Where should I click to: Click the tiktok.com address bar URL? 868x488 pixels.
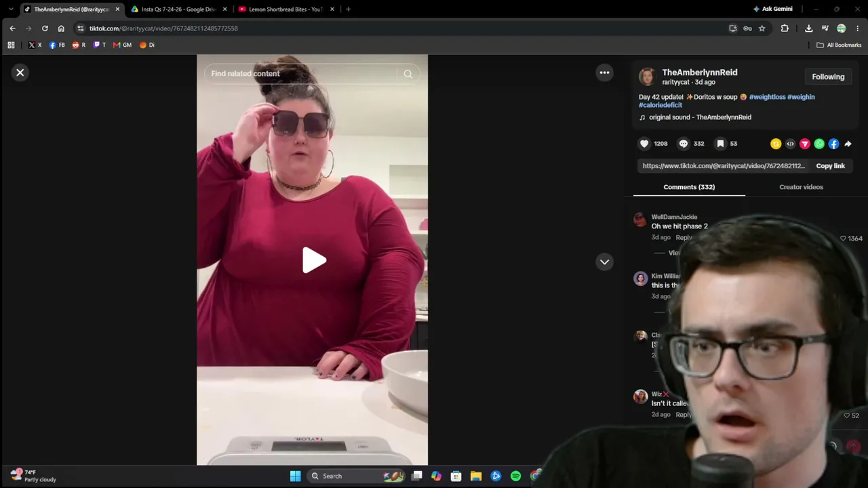point(163,28)
